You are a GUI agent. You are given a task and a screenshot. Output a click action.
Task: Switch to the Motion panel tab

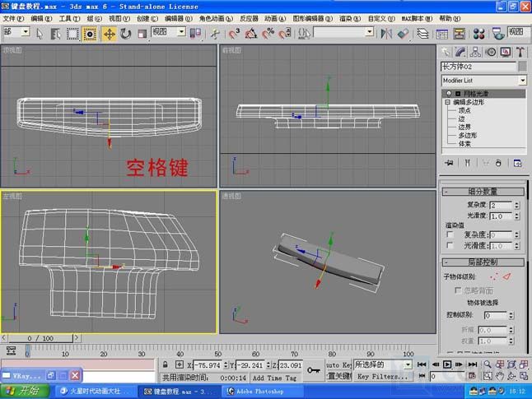coord(491,52)
